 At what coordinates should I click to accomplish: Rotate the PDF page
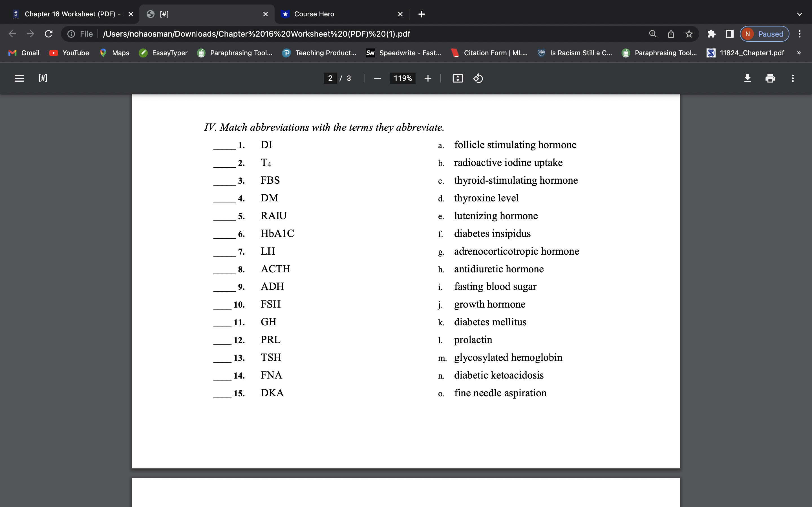tap(478, 78)
